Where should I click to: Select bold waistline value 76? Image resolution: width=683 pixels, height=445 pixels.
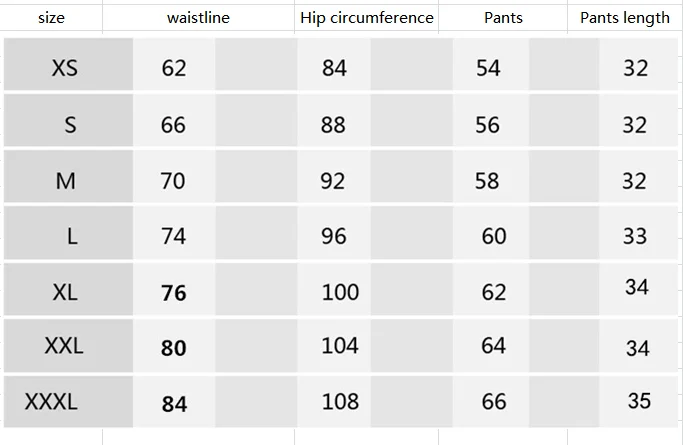pyautogui.click(x=174, y=293)
